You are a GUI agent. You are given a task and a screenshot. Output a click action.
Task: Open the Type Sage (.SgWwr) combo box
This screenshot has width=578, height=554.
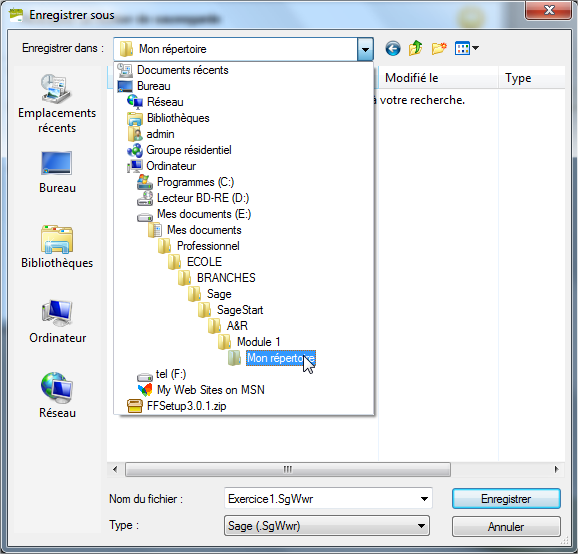[327, 526]
